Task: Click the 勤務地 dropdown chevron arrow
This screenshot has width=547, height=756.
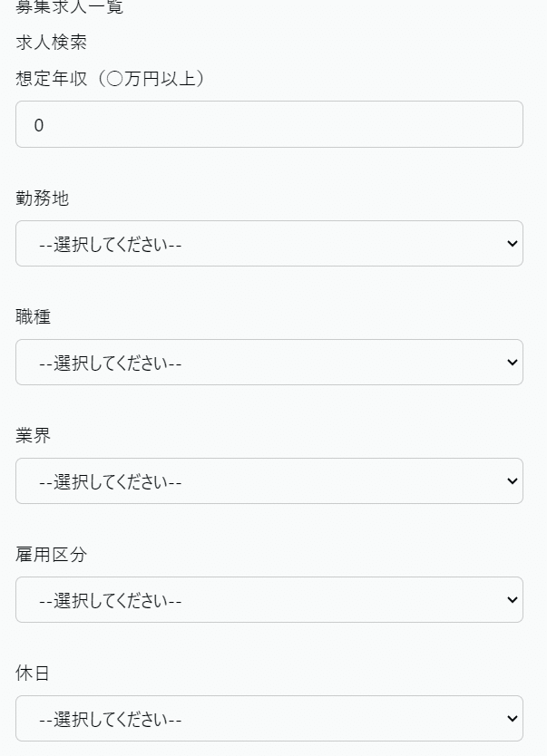Action: coord(513,244)
